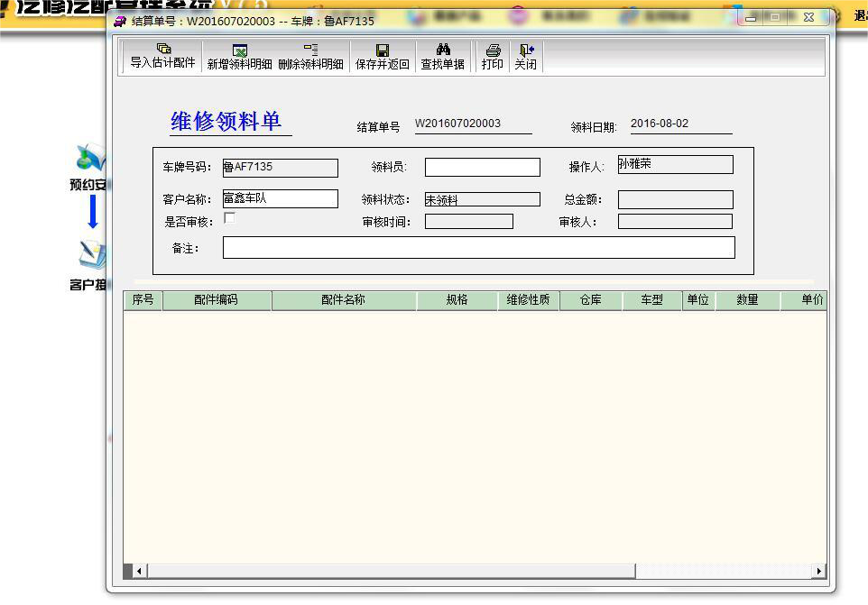Sort by 配件编码 column header
Image resolution: width=868 pixels, height=605 pixels.
click(x=217, y=300)
